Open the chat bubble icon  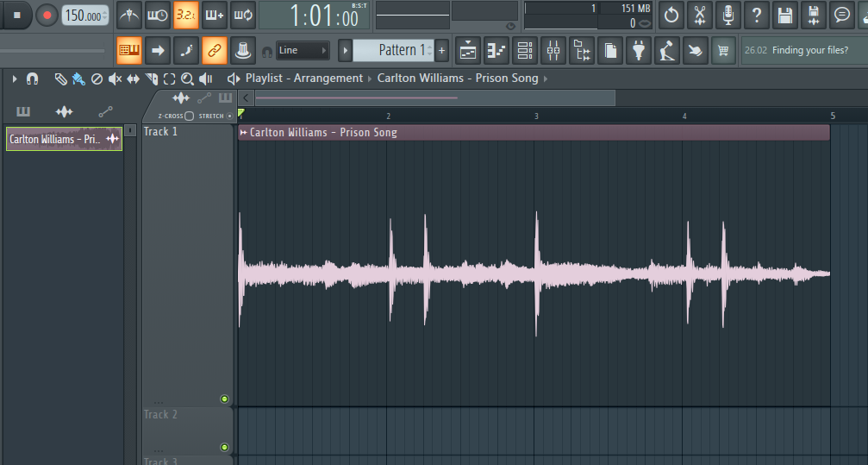point(842,16)
